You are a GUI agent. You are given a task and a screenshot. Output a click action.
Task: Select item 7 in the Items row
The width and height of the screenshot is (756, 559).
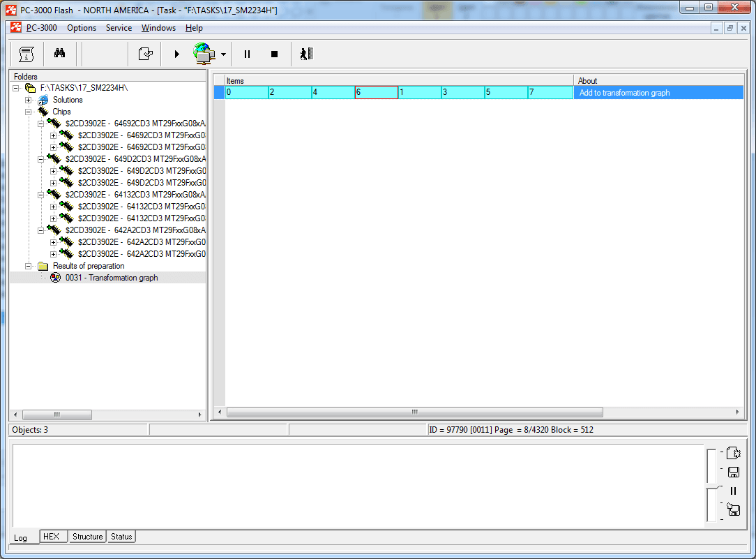click(550, 92)
